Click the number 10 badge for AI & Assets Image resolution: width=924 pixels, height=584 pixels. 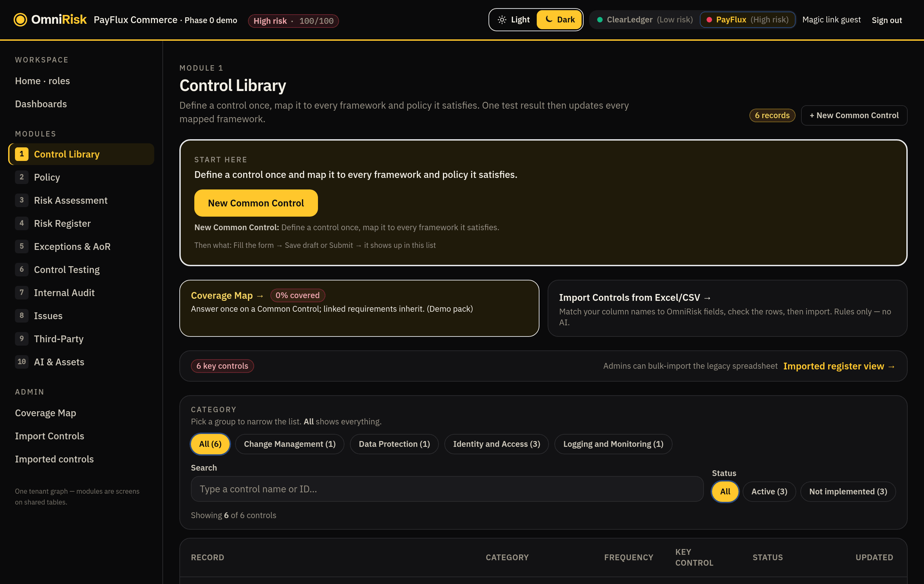tap(21, 362)
